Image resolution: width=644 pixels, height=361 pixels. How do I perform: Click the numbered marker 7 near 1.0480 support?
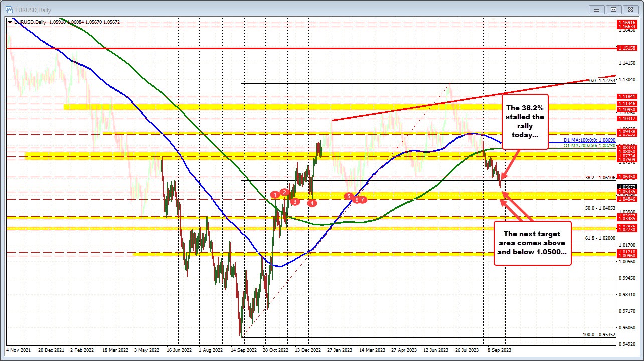[x=363, y=199]
